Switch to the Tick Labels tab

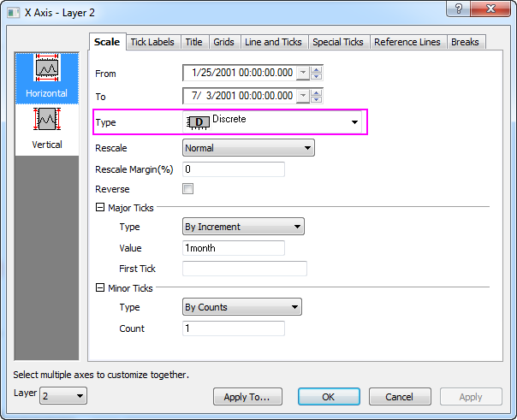[x=153, y=42]
